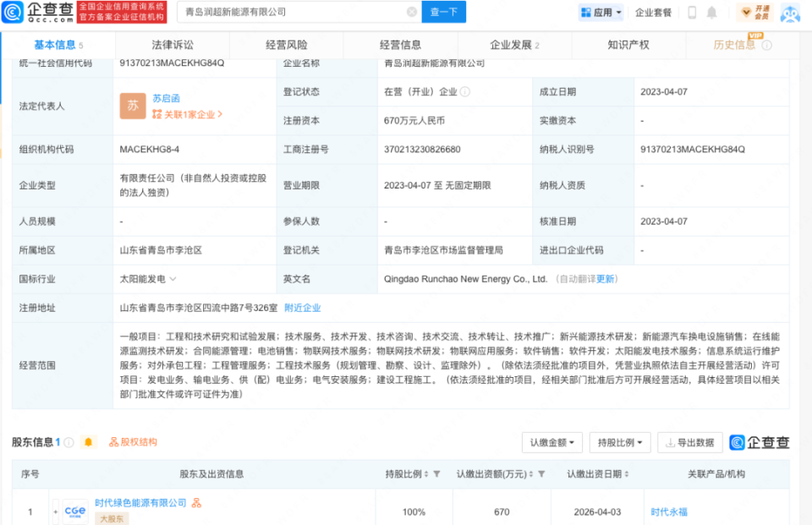Open 持股比例 dropdown filter

pyautogui.click(x=620, y=443)
